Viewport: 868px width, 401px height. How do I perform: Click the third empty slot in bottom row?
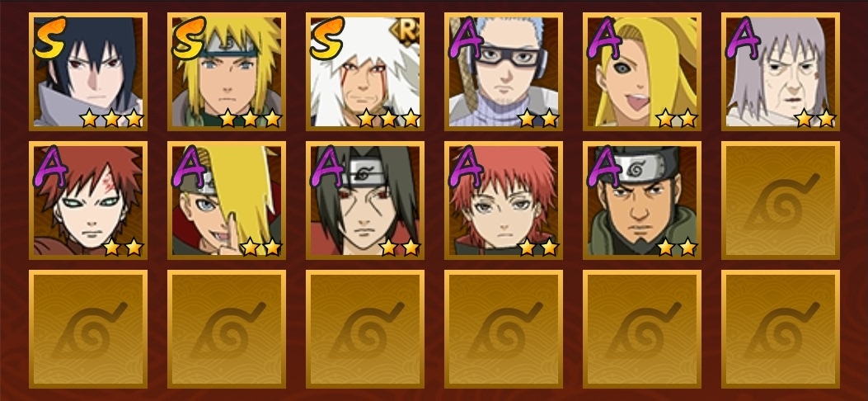(365, 329)
